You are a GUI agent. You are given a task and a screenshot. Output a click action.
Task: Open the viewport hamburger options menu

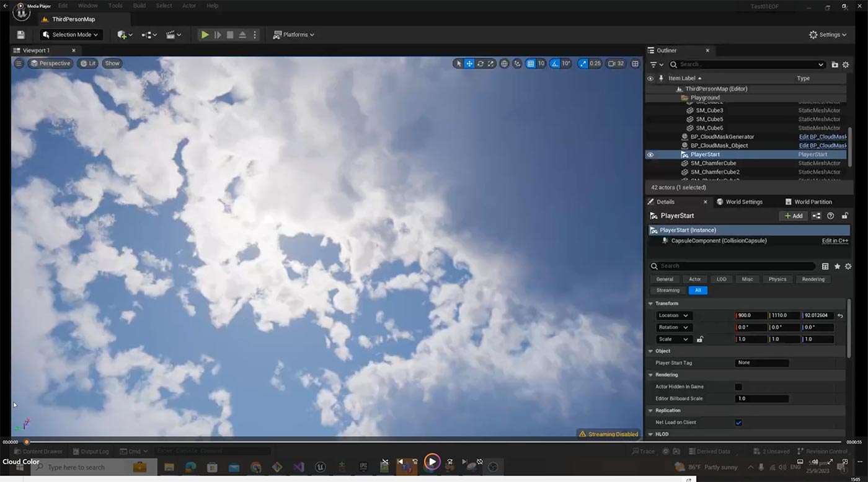pos(19,63)
